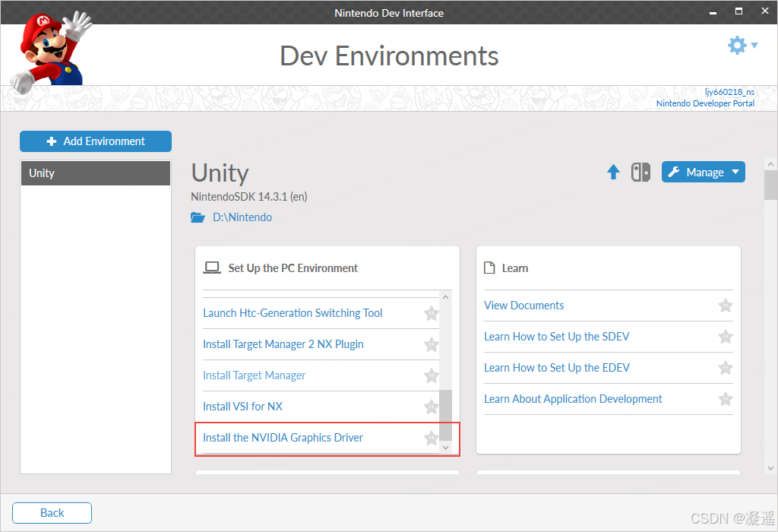Click the Set Up the PC Environment heading
Screen dimensions: 778x532
point(293,268)
